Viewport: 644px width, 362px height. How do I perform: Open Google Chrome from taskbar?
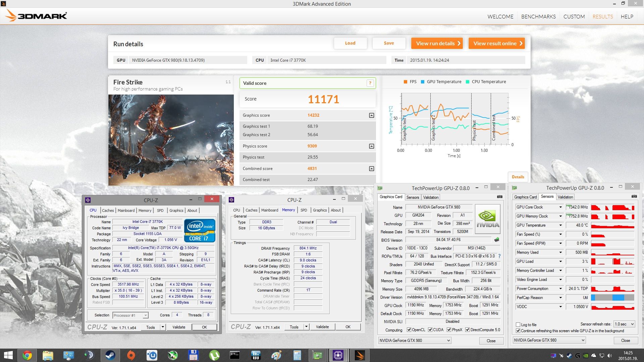click(x=27, y=355)
